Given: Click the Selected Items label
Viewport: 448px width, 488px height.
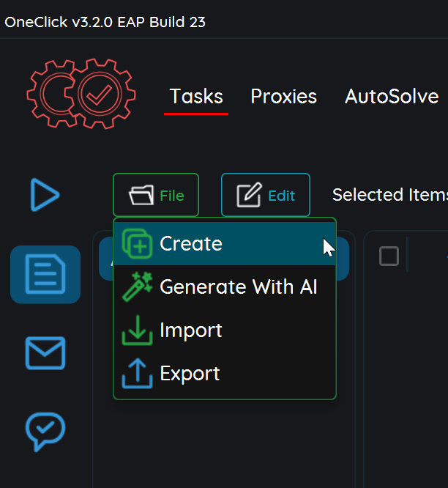Looking at the screenshot, I should (x=390, y=195).
